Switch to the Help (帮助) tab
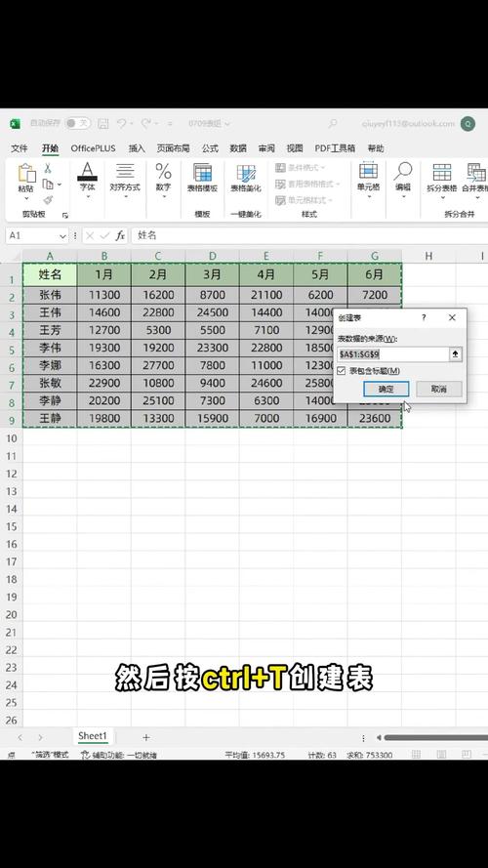 point(376,148)
